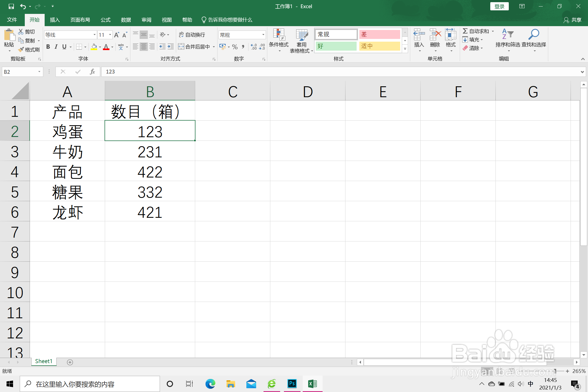Click the percent style icon
588x392 pixels.
click(235, 47)
